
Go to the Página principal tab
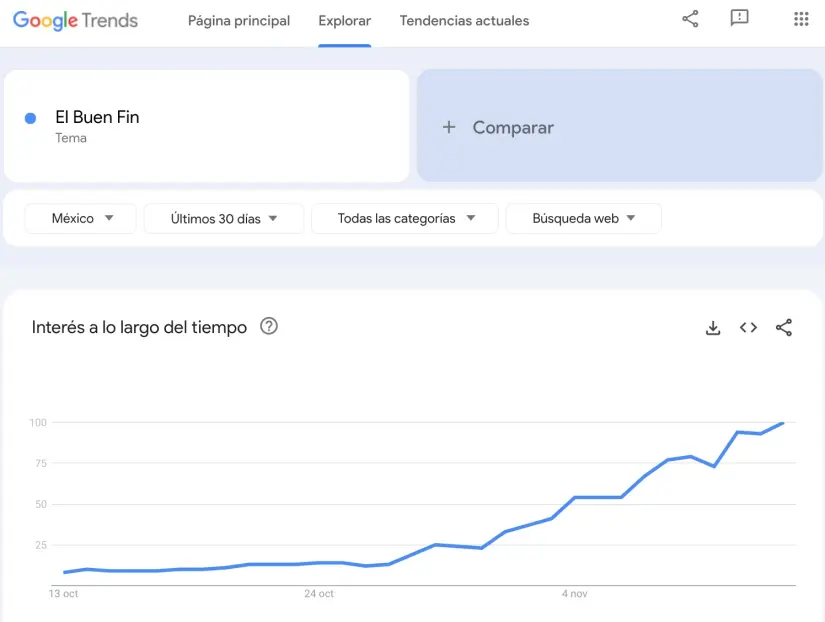(x=239, y=21)
